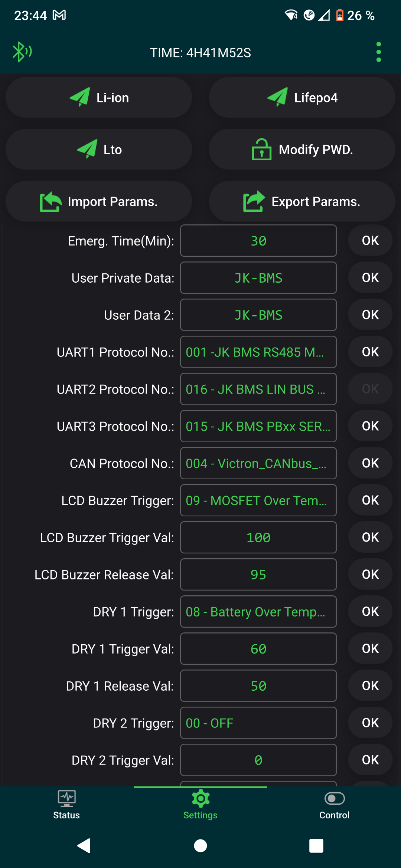Apply the Li-ion battery preset
Image resolution: width=401 pixels, height=868 pixels.
[99, 98]
